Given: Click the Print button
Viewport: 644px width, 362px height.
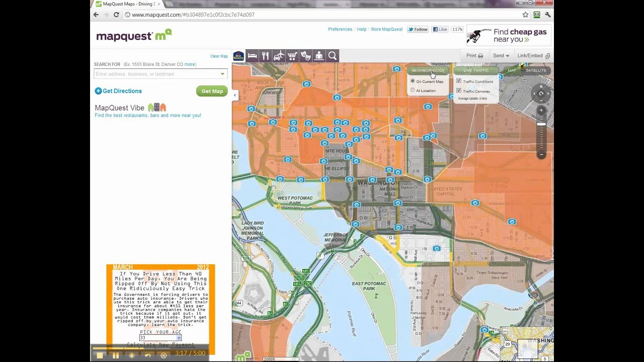Looking at the screenshot, I should (474, 56).
